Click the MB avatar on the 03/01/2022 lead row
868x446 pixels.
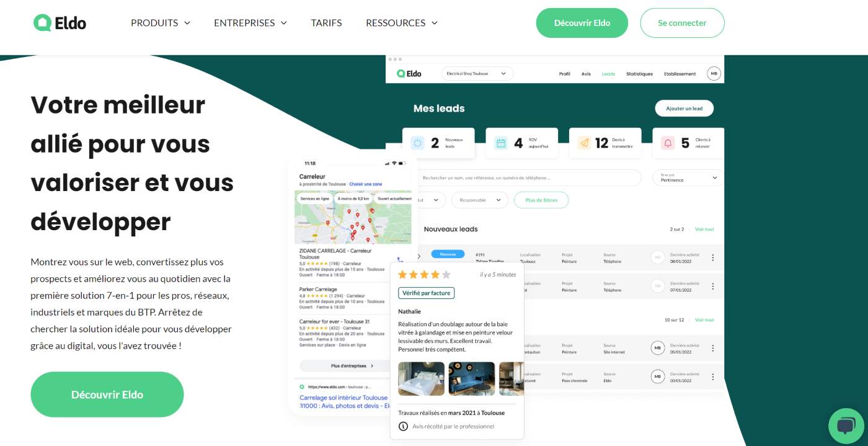click(657, 377)
